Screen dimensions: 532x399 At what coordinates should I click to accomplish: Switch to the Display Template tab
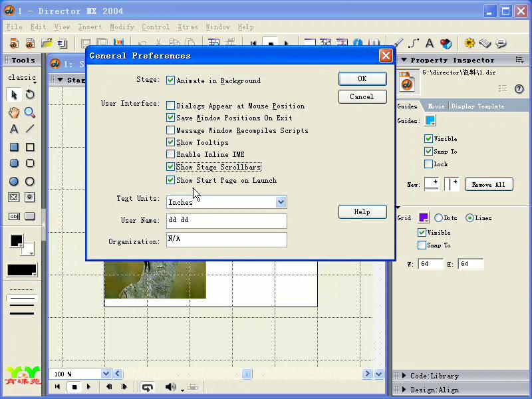(x=477, y=106)
